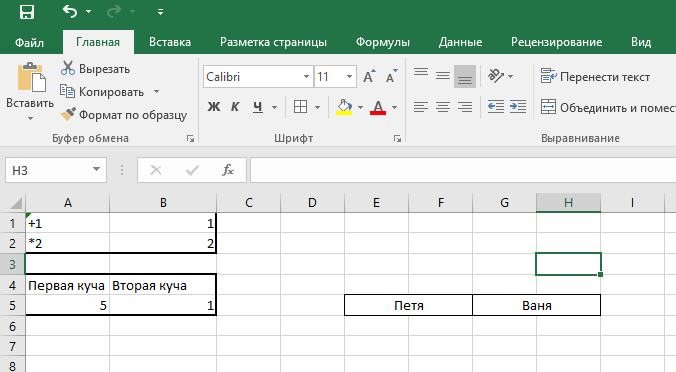
Task: Increase indent icon
Action: (518, 106)
